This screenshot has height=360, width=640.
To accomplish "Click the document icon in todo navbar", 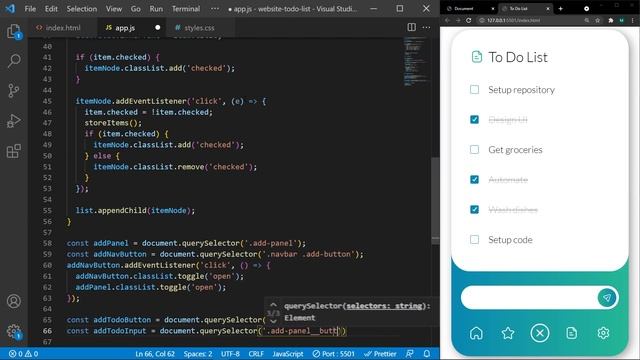I will pyautogui.click(x=571, y=333).
